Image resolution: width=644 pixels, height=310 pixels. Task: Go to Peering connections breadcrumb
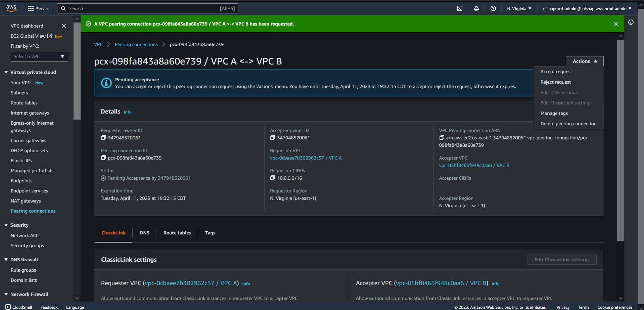136,44
